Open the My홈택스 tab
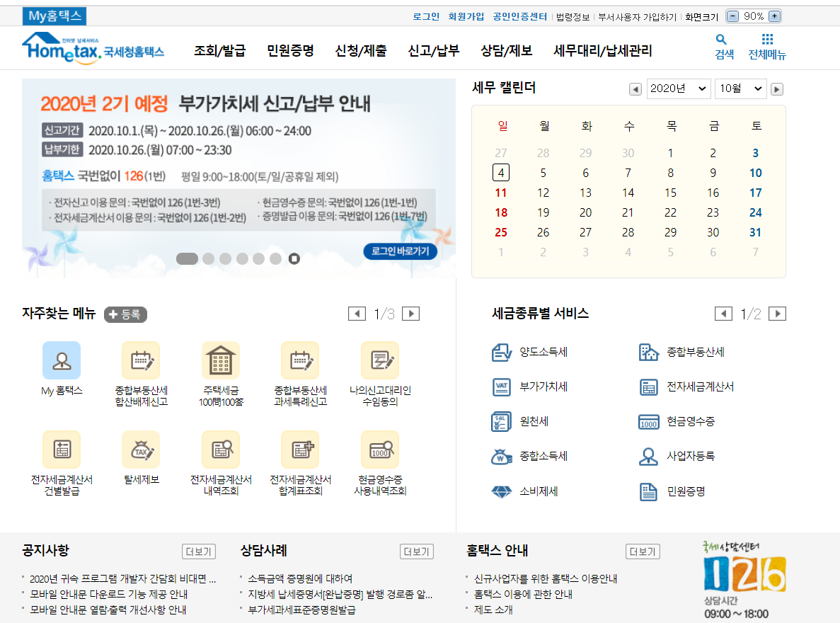This screenshot has width=840, height=623. [x=54, y=16]
